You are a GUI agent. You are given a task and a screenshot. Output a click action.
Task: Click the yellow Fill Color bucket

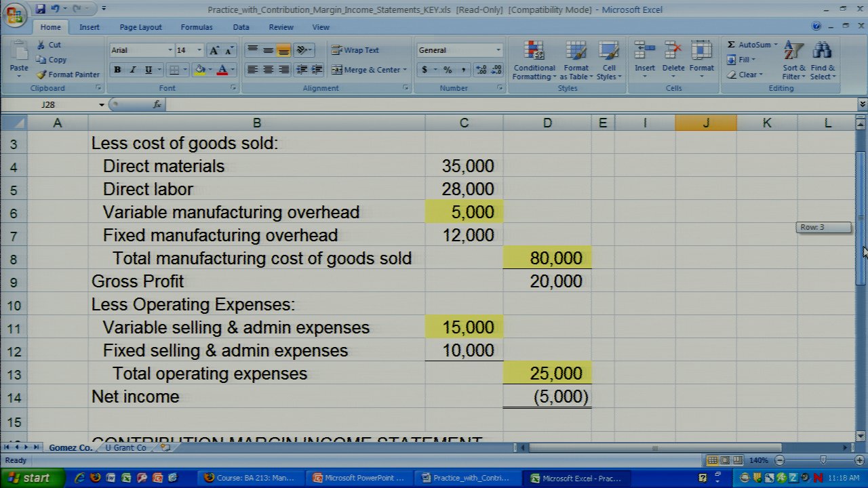click(199, 70)
